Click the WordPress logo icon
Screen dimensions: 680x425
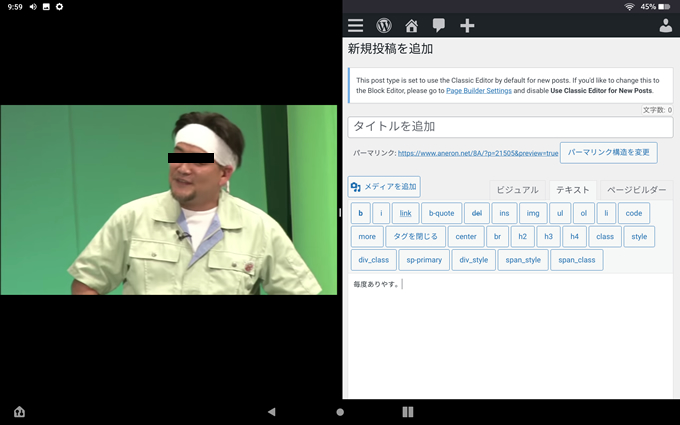[384, 25]
